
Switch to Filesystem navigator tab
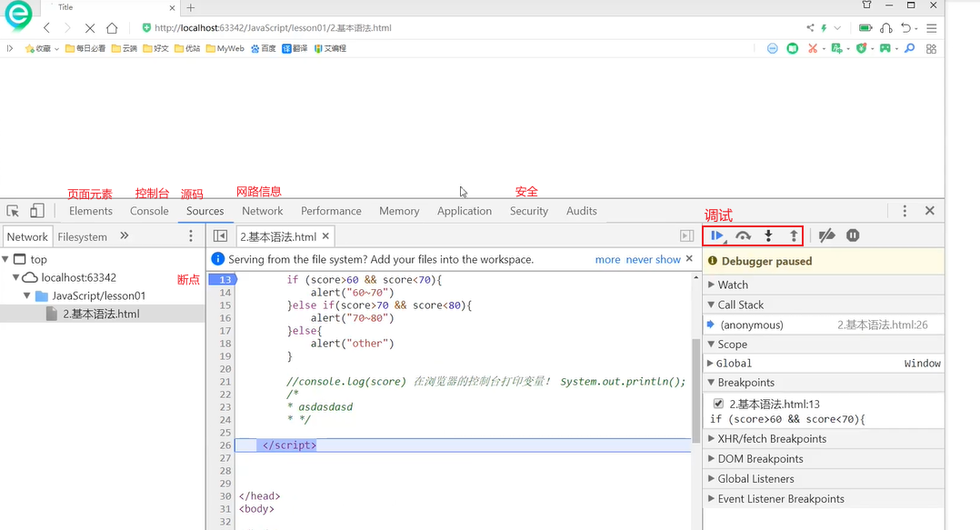tap(83, 237)
